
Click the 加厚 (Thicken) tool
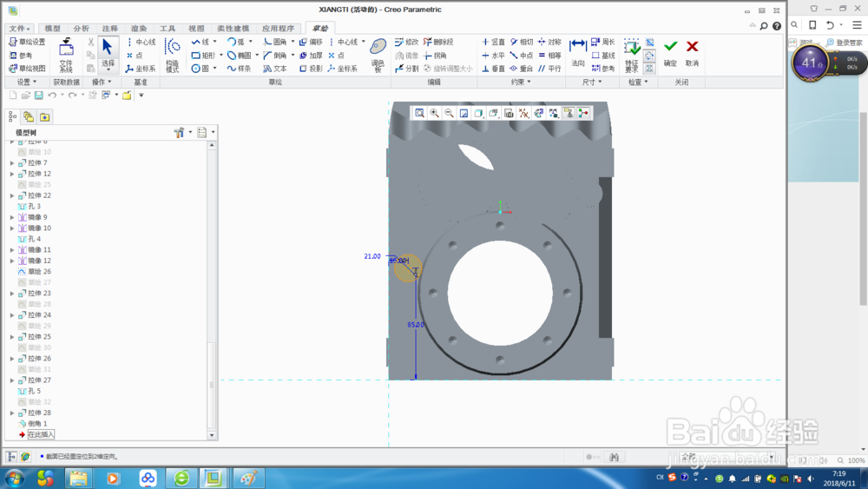click(x=311, y=56)
